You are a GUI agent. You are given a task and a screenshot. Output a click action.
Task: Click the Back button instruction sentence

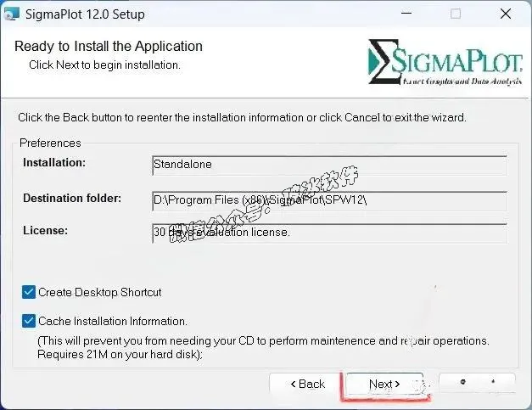(x=243, y=117)
